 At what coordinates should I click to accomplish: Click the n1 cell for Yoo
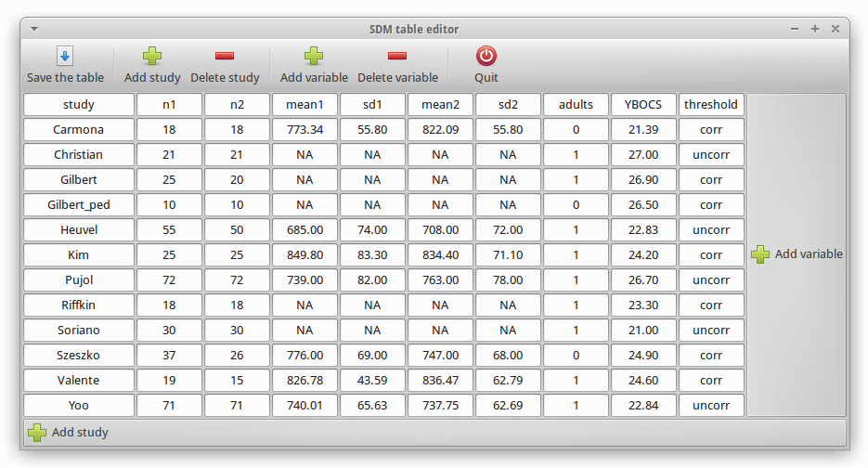click(x=169, y=406)
